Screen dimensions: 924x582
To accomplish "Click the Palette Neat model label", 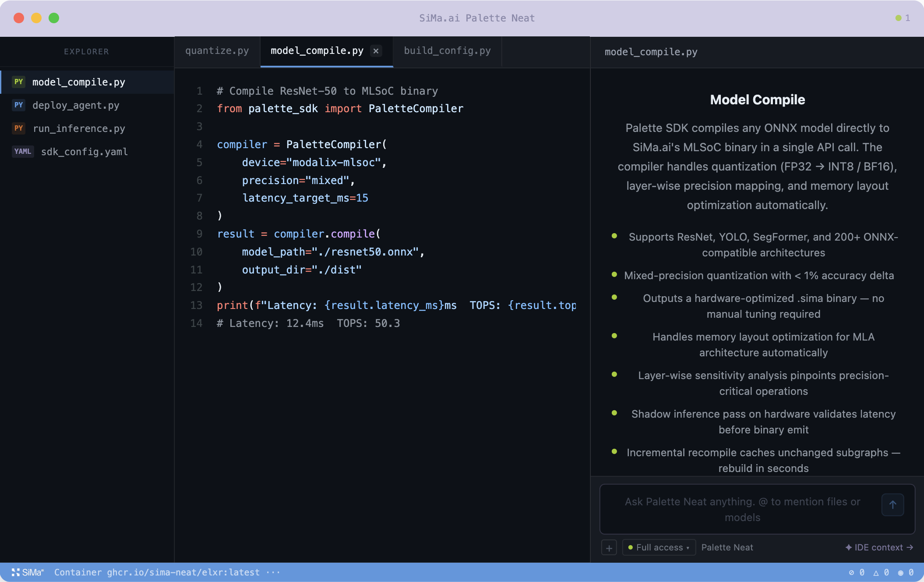I will pos(727,547).
